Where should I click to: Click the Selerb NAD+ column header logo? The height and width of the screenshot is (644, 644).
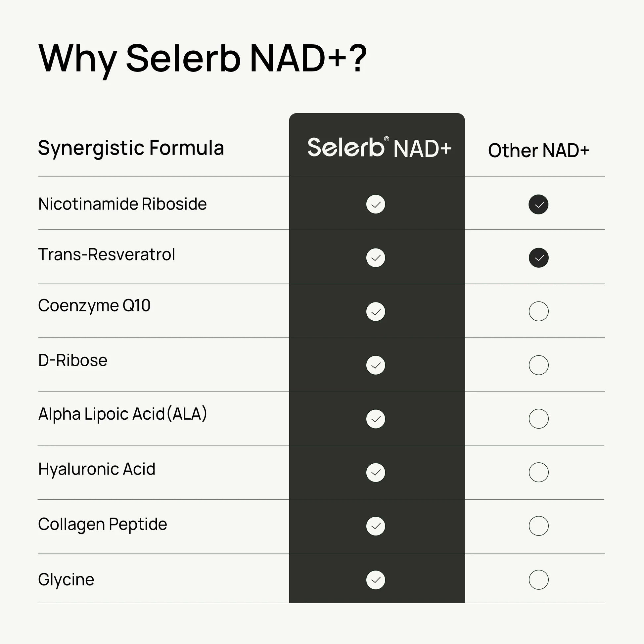[x=379, y=148]
